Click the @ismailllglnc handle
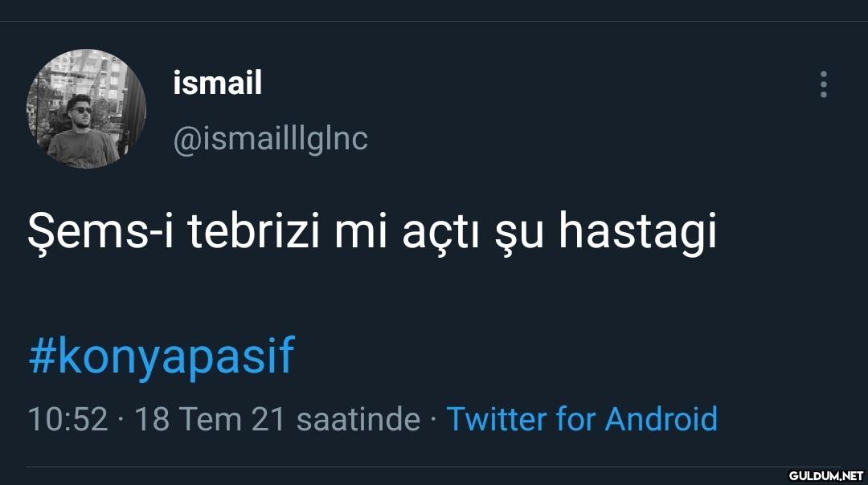868x485 pixels. (270, 139)
